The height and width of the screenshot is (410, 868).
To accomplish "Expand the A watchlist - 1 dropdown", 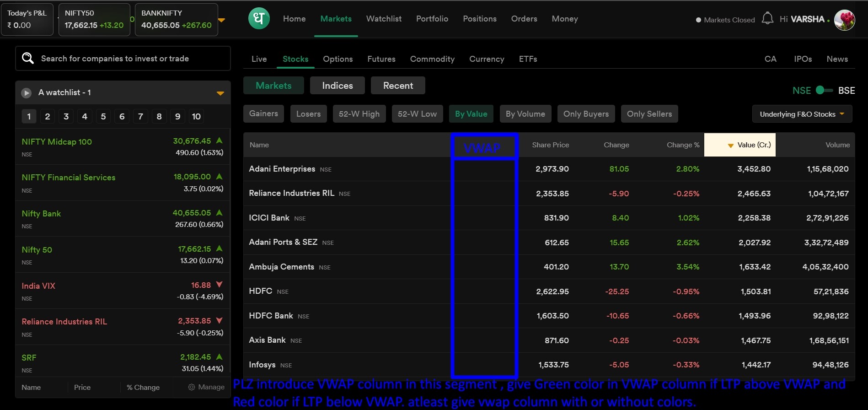I will (220, 93).
